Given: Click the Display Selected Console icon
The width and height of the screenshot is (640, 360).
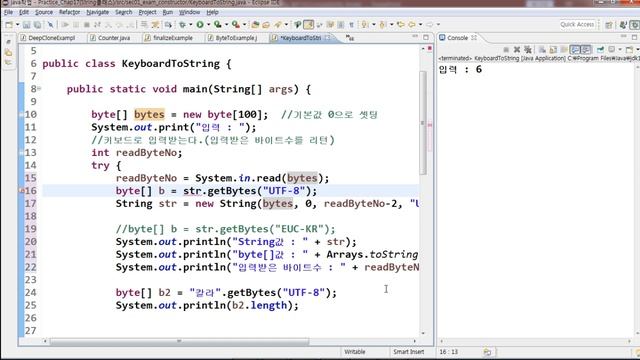Looking at the screenshot, I should pyautogui.click(x=612, y=49).
